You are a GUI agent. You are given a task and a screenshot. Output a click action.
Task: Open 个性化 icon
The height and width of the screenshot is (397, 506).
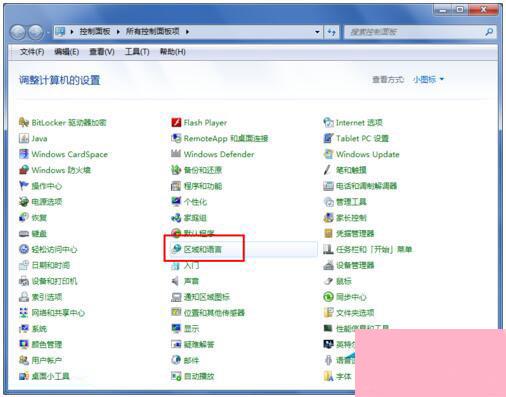[x=176, y=201]
